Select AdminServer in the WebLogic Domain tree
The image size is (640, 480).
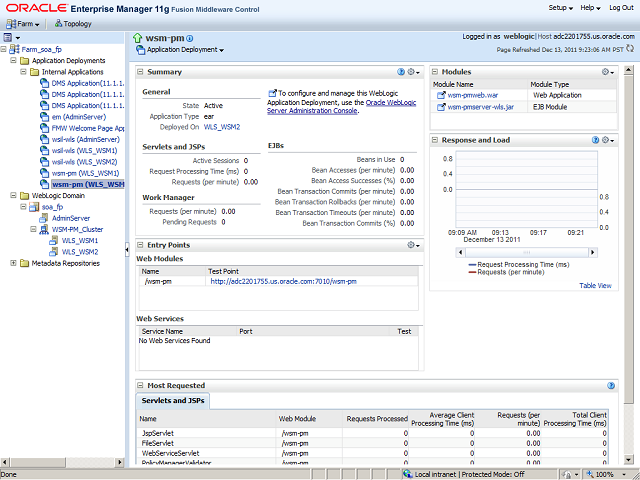70,217
